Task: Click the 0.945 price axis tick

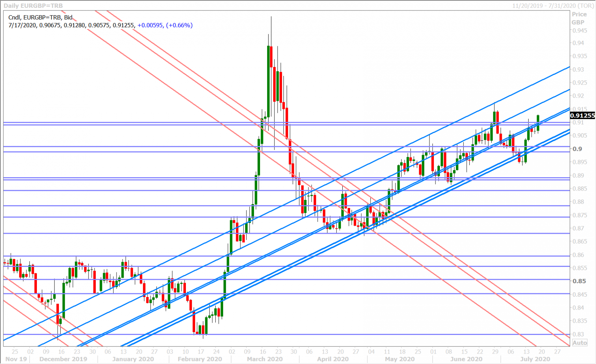Action: point(580,31)
